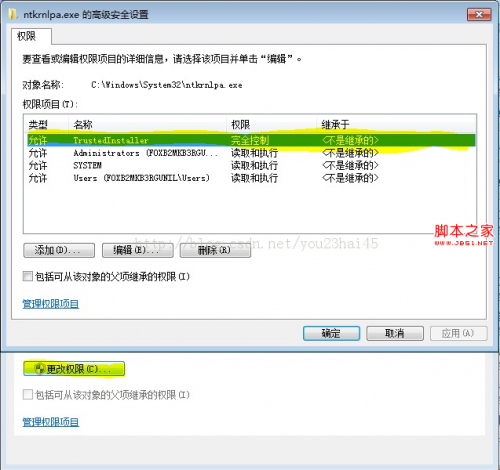Click <不是继承的> in the Users row
Viewport: 500px width, 470px height.
tap(350, 178)
